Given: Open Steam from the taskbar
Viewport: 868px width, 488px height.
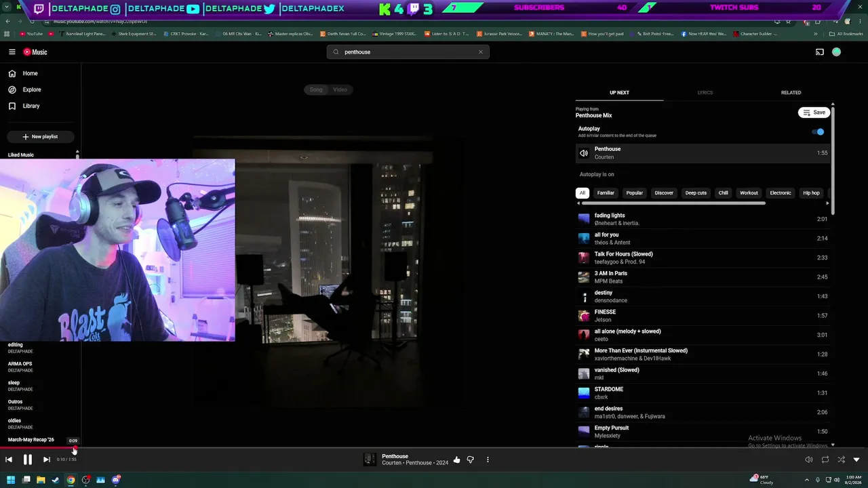Looking at the screenshot, I should pos(56,480).
